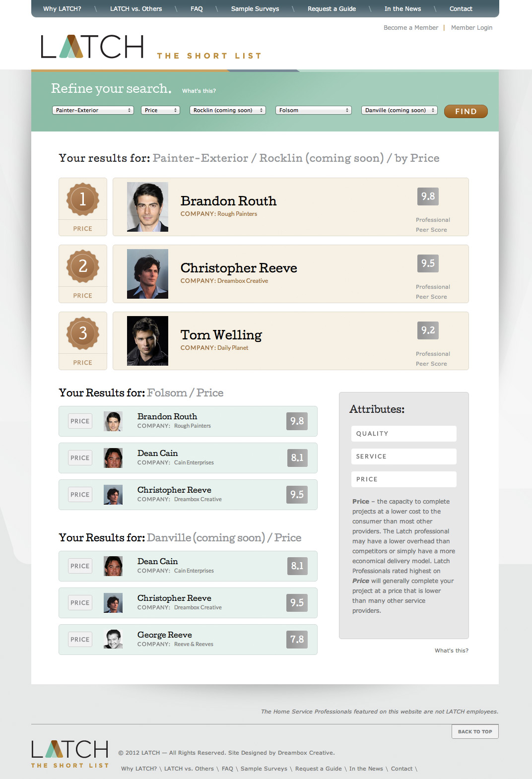Go to Request a Guide in top navigation
532x779 pixels.
(332, 9)
